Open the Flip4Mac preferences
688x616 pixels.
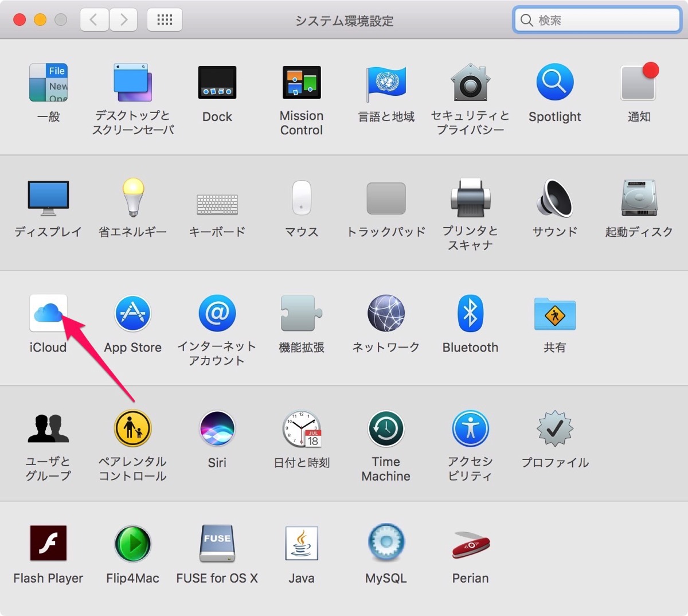click(132, 544)
